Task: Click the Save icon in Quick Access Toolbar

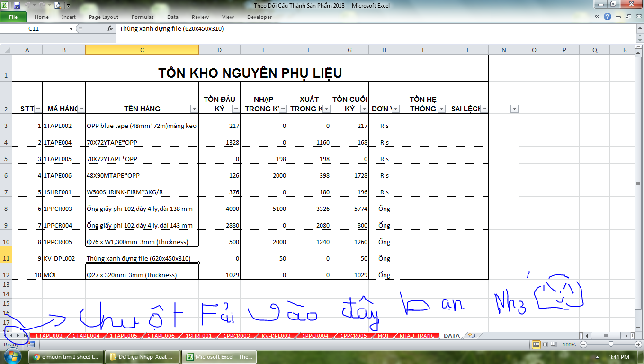Action: point(17,6)
